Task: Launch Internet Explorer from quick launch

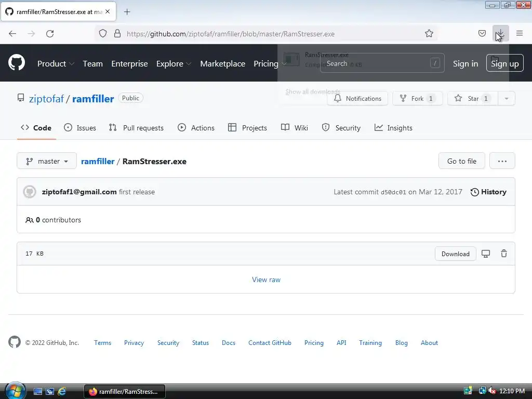Action: (62, 392)
